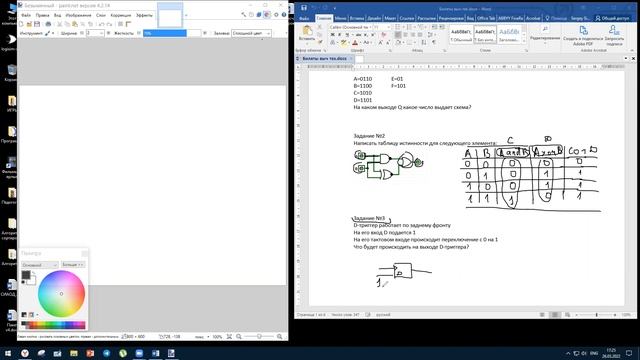Screen dimensions: 640x360
Task: Open Правка menu in paint.net
Action: pos(42,15)
